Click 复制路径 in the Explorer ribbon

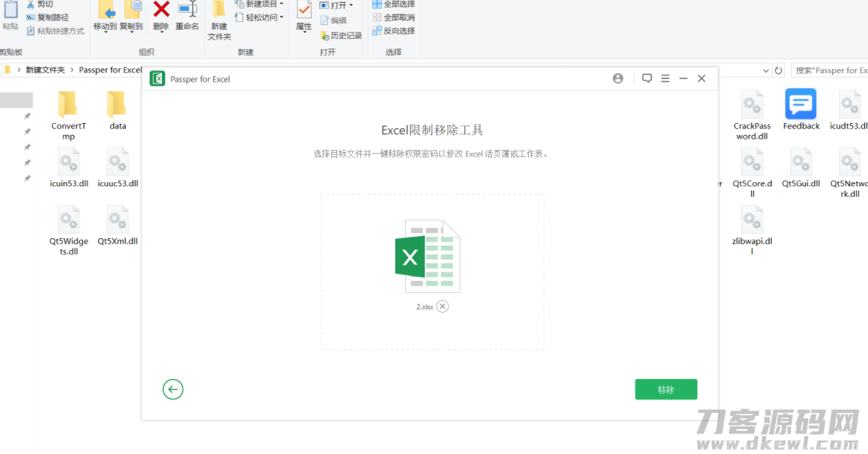click(47, 18)
